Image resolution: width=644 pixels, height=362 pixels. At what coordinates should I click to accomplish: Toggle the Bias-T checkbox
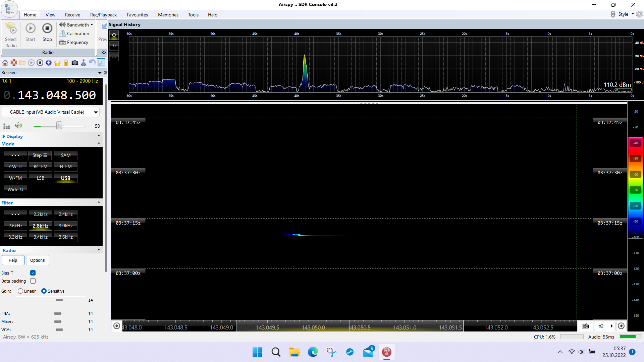(33, 273)
